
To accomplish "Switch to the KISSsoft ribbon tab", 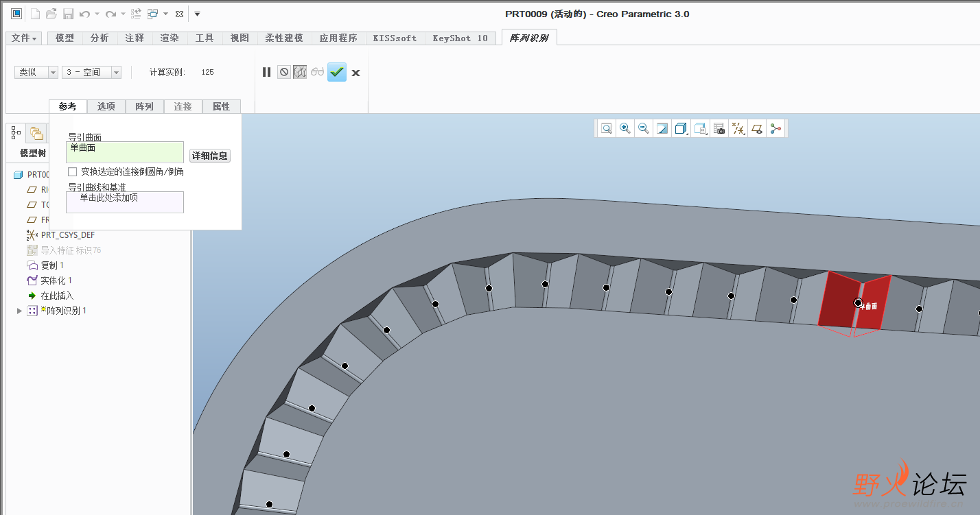I will click(x=395, y=38).
